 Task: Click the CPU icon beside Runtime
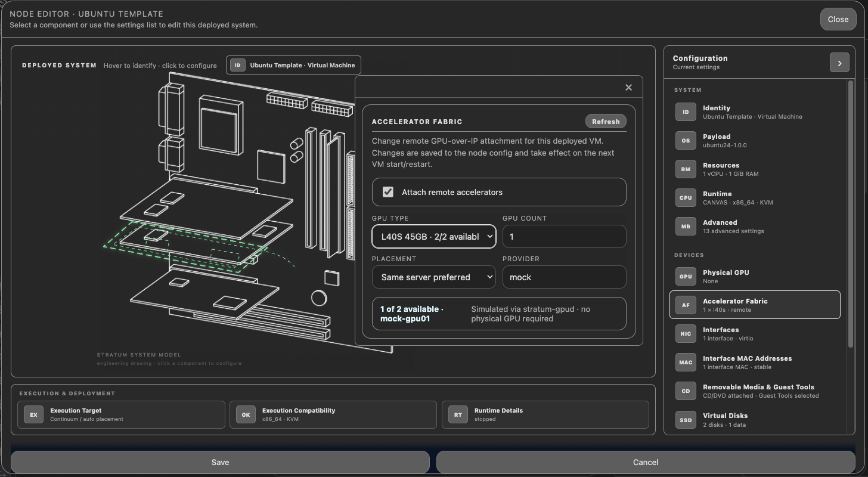[x=686, y=198]
